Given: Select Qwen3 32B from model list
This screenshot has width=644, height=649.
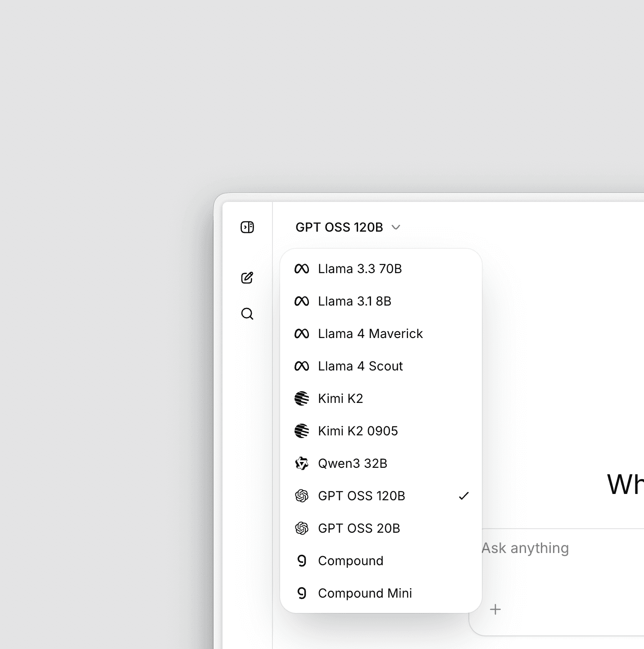Looking at the screenshot, I should pyautogui.click(x=352, y=464).
